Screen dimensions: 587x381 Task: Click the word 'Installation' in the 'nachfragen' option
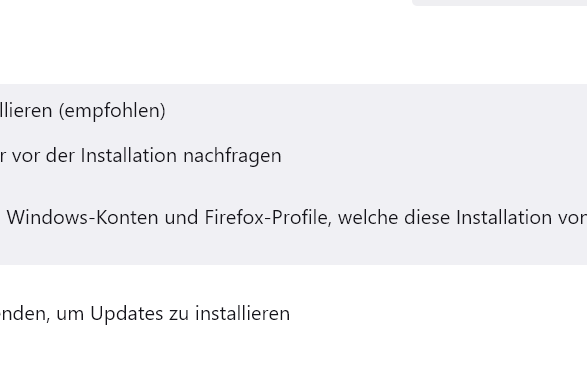pos(128,155)
